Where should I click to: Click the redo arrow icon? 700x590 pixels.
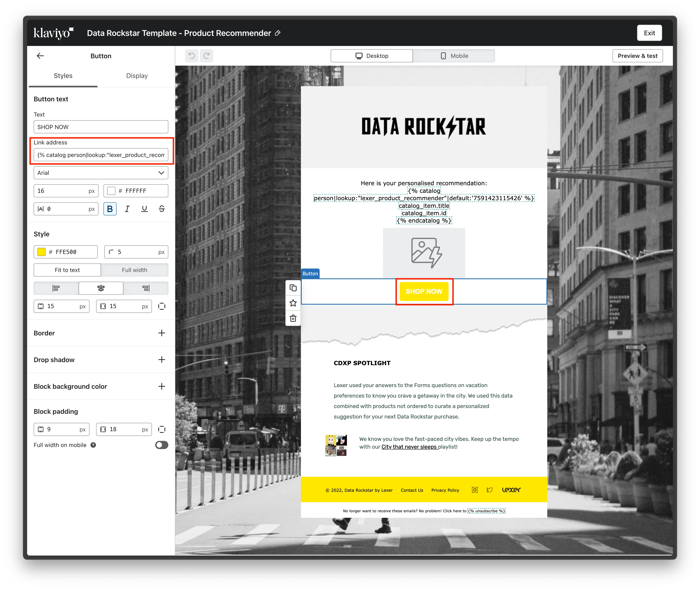coord(207,56)
